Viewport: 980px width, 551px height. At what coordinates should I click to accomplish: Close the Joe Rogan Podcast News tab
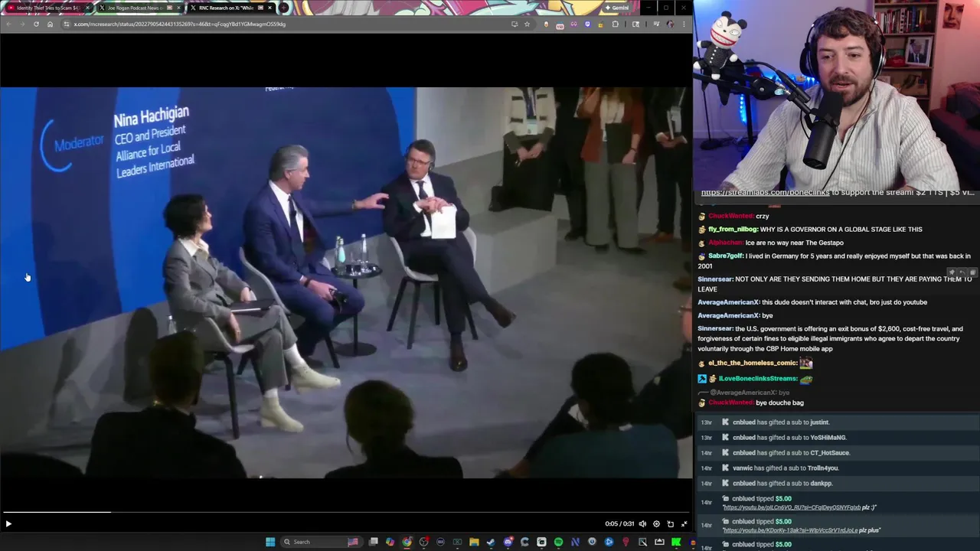(x=179, y=8)
